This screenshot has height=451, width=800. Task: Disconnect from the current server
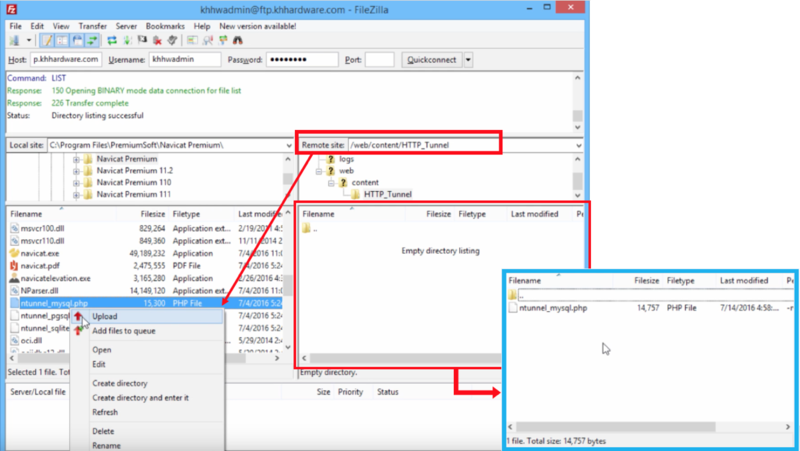(157, 40)
